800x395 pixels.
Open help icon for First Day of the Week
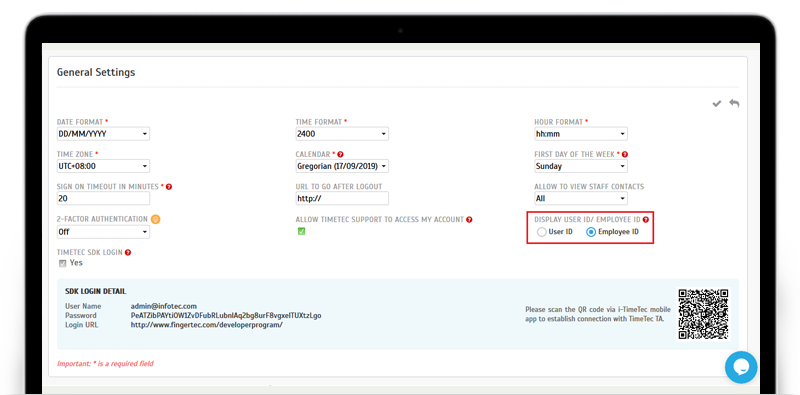tap(625, 154)
